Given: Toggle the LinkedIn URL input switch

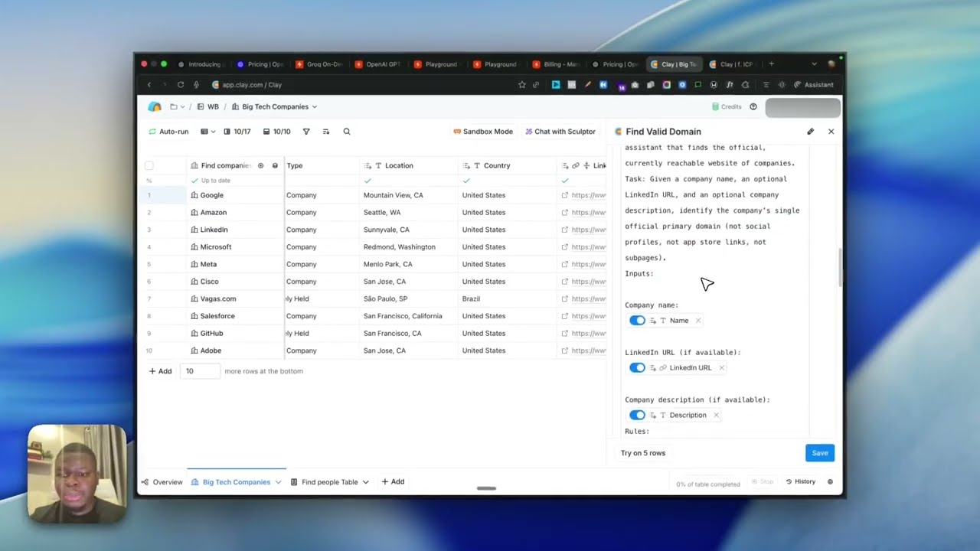Looking at the screenshot, I should (637, 368).
